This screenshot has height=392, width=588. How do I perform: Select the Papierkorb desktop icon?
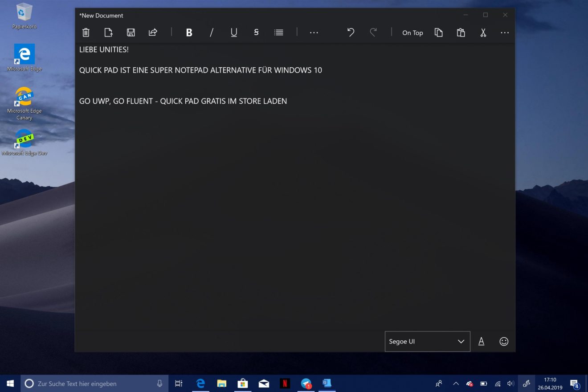24,16
